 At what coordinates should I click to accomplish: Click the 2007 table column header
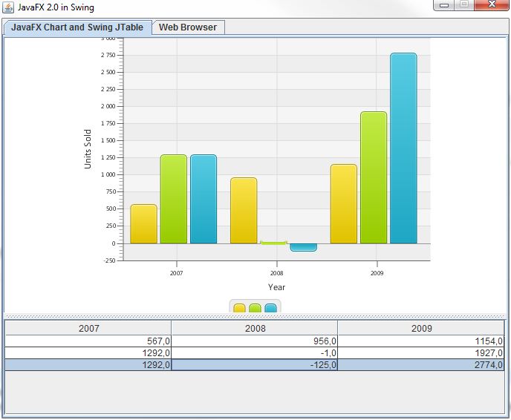coord(88,328)
